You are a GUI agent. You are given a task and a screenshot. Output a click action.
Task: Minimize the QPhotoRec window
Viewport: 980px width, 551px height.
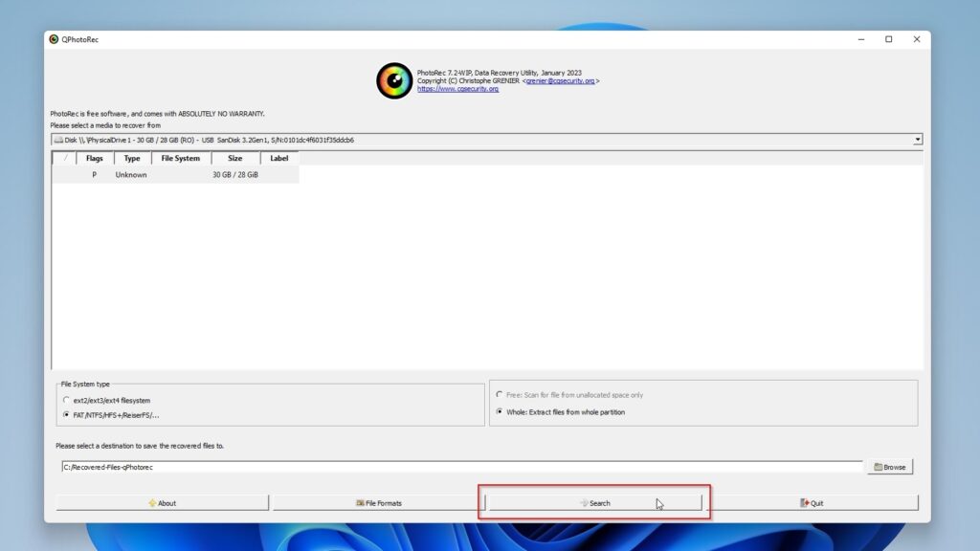point(861,39)
